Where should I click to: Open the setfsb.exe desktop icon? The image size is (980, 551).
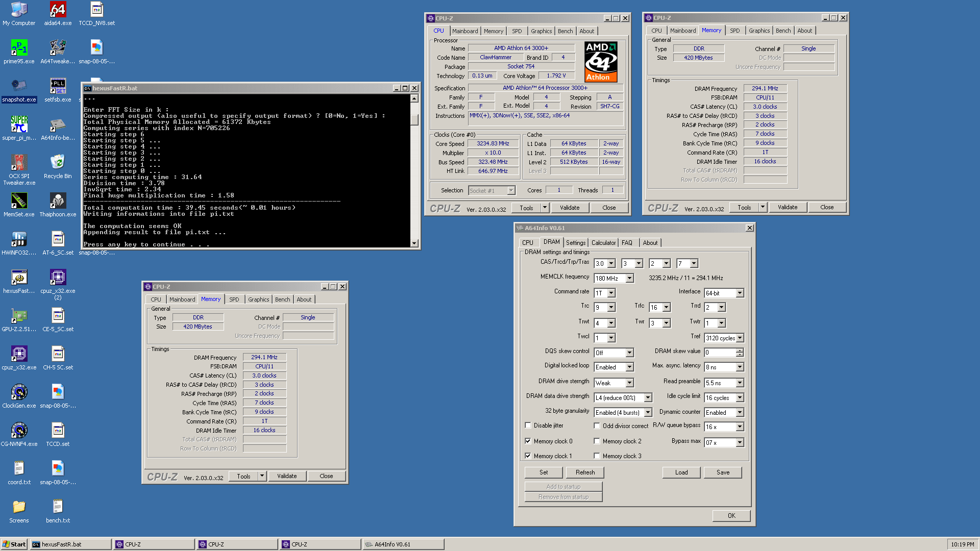(x=58, y=90)
